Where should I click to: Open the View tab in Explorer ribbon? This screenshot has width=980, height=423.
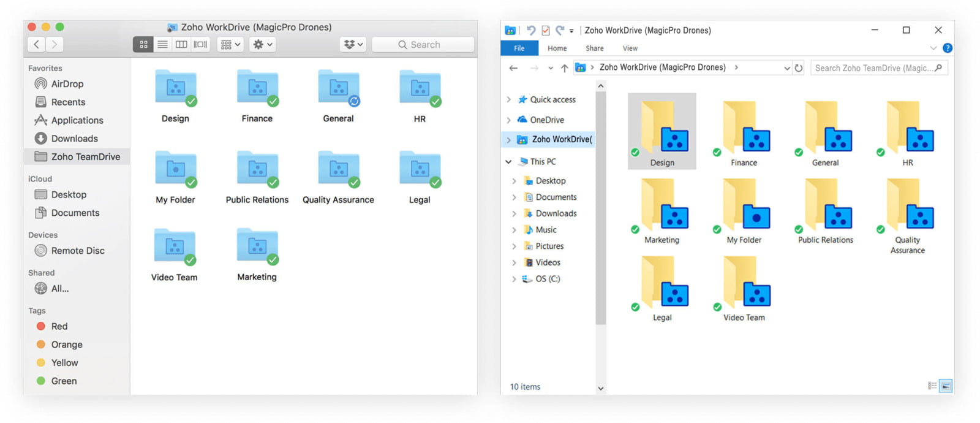630,48
